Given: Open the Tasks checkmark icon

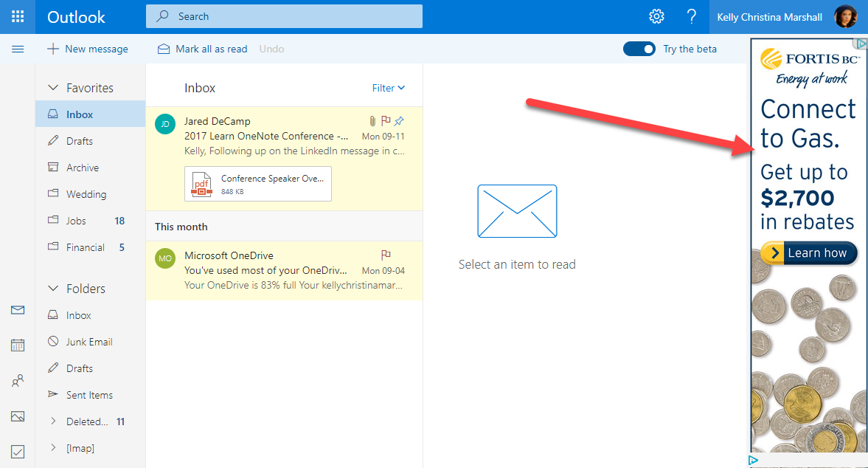Looking at the screenshot, I should [x=18, y=451].
